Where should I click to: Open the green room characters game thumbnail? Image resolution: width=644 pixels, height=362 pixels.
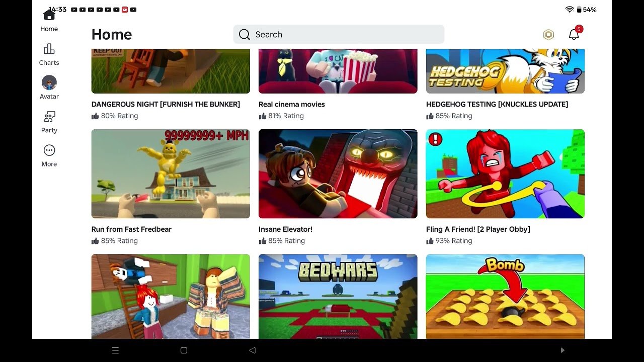pos(171,296)
